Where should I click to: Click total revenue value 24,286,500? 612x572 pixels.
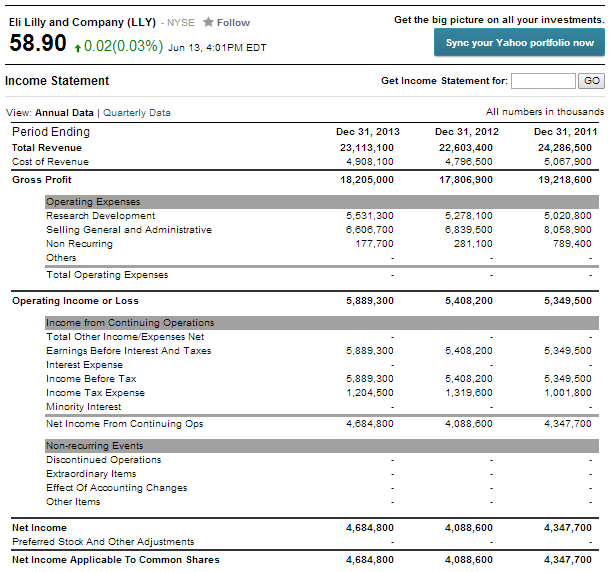[x=565, y=148]
